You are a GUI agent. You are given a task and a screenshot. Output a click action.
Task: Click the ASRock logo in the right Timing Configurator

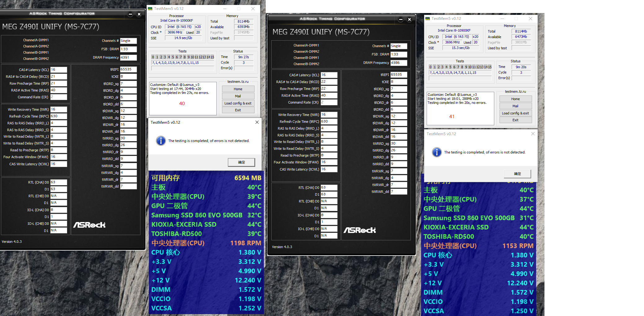(359, 230)
